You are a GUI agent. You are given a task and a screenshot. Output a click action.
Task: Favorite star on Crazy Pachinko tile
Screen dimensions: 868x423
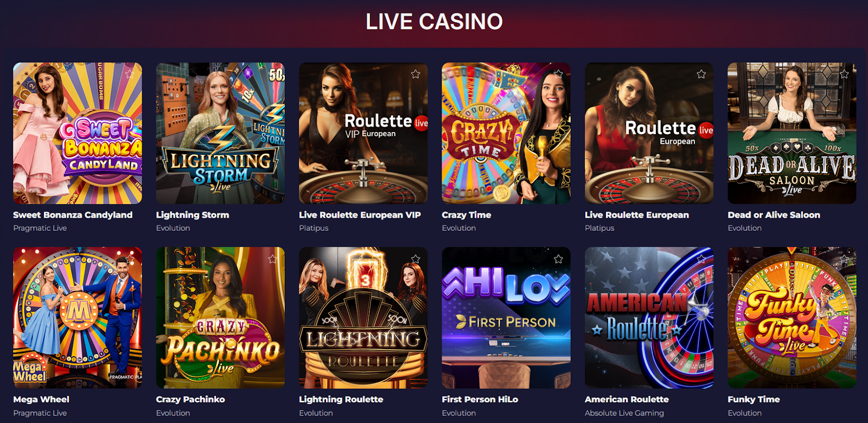tap(272, 259)
